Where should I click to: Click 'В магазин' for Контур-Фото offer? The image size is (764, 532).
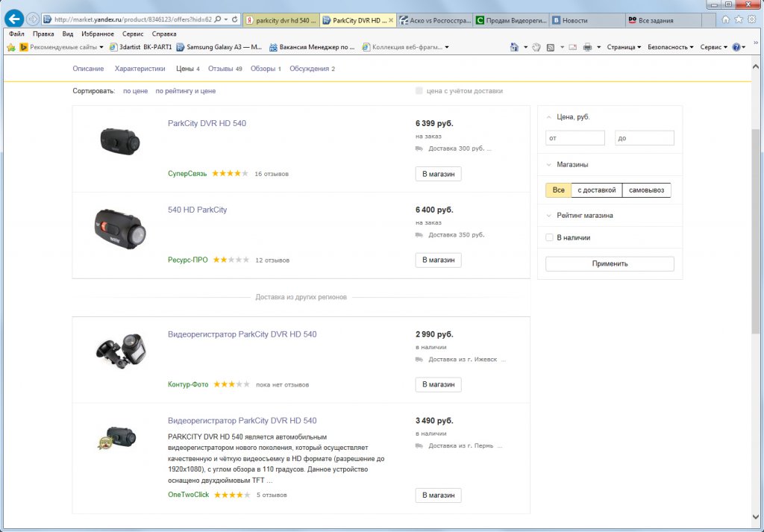[439, 384]
